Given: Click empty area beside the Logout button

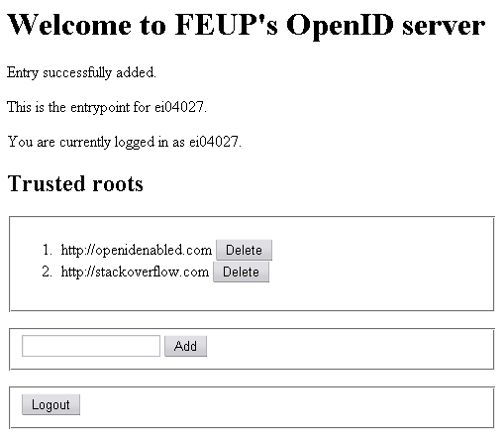Looking at the screenshot, I should coord(284,407).
